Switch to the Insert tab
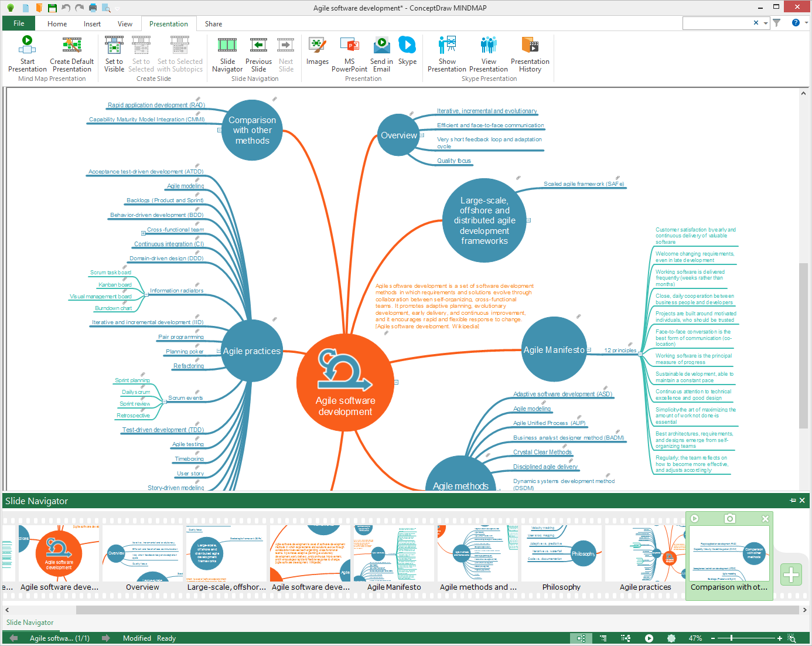The width and height of the screenshot is (812, 646). (x=92, y=24)
